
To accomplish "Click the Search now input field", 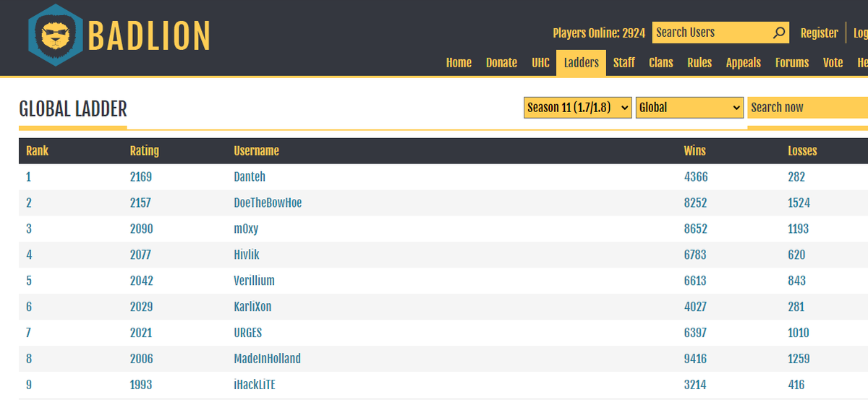I will 807,107.
